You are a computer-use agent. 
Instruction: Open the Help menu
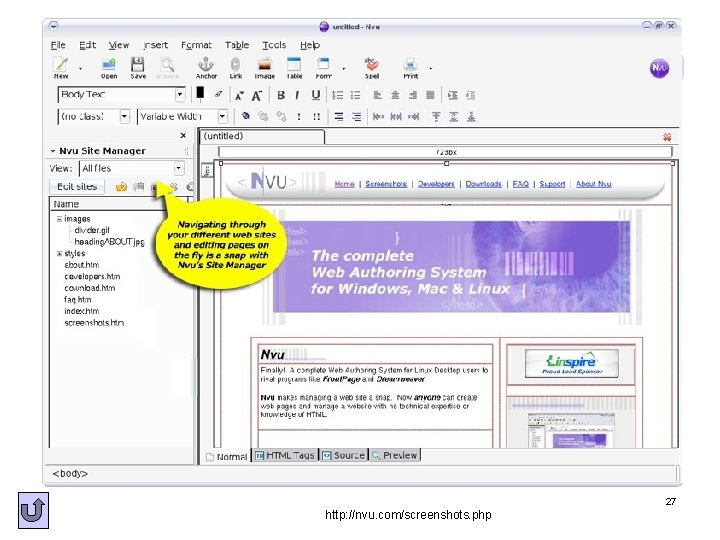click(x=310, y=45)
